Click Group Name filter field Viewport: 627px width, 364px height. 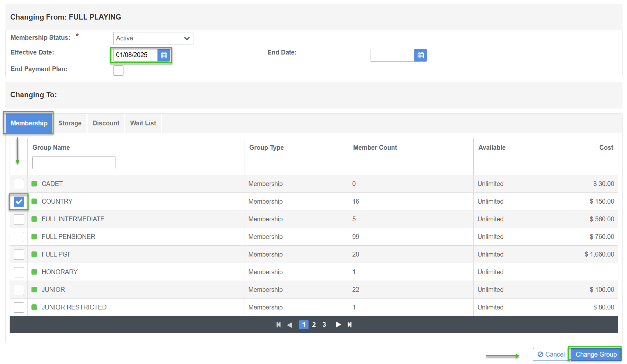pyautogui.click(x=74, y=163)
